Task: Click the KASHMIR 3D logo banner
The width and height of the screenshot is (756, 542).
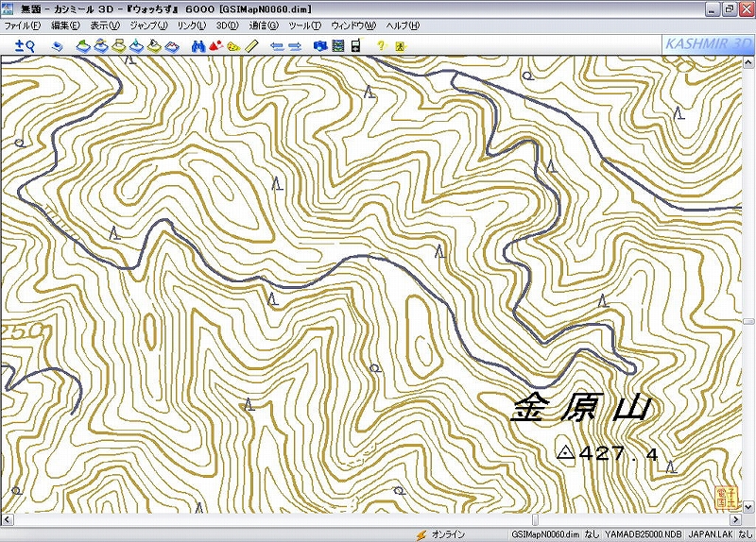Action: pos(708,44)
